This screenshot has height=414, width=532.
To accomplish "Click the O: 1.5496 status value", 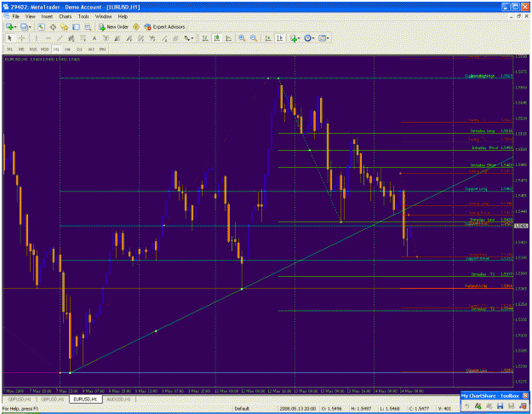I will 330,409.
